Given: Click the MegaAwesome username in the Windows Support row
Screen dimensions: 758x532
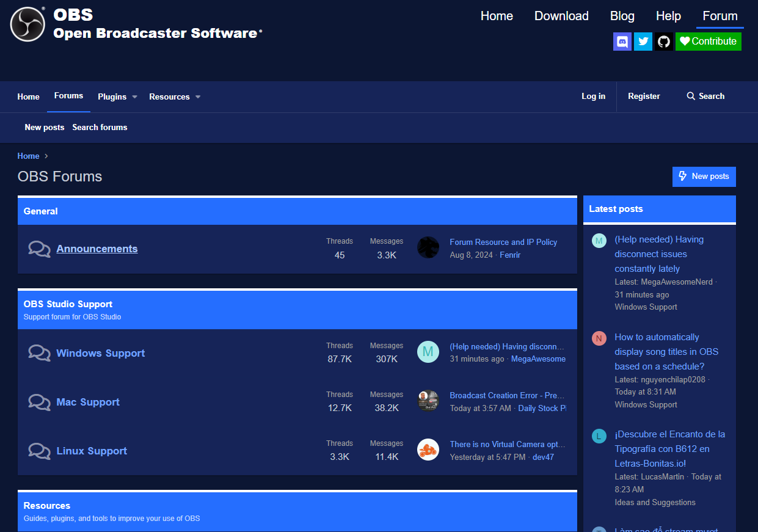Looking at the screenshot, I should click(x=538, y=359).
